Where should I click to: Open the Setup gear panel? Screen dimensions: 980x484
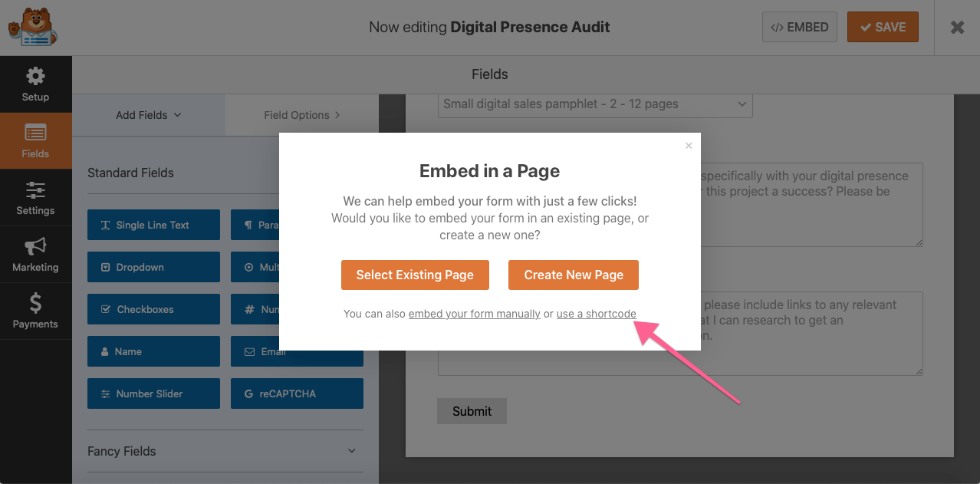coord(35,84)
